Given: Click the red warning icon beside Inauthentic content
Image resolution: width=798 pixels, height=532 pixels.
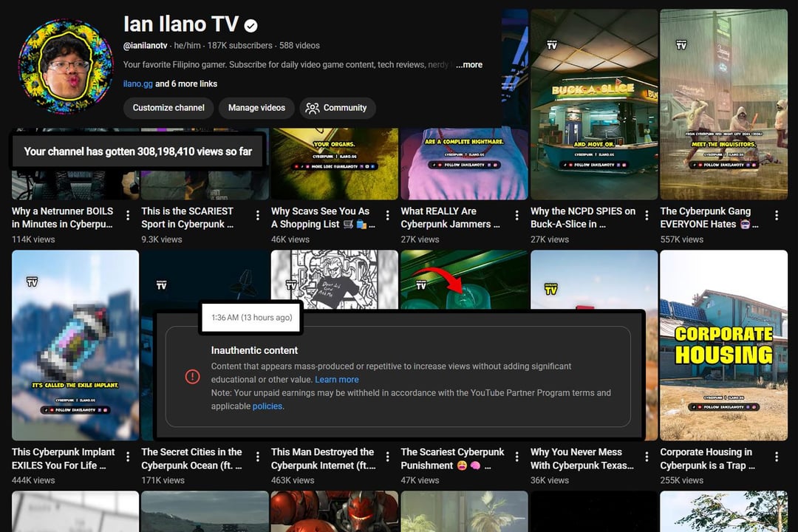Looking at the screenshot, I should click(x=192, y=377).
